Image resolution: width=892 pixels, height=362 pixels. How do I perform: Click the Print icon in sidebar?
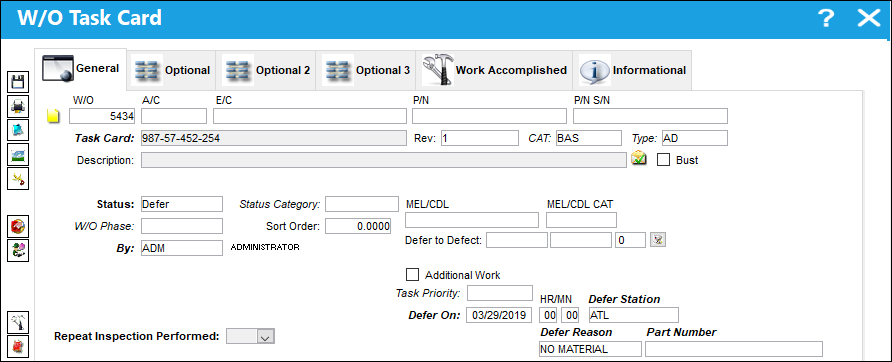[18, 106]
